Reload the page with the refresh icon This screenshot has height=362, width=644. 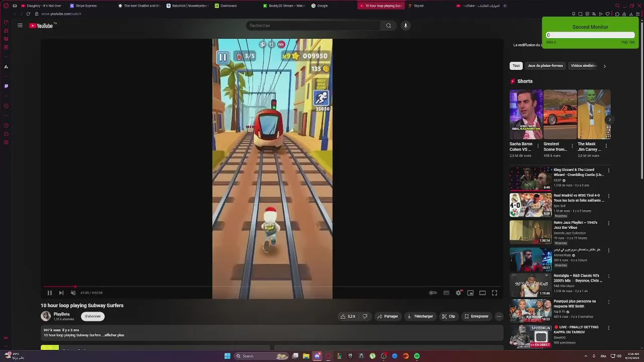(x=28, y=14)
